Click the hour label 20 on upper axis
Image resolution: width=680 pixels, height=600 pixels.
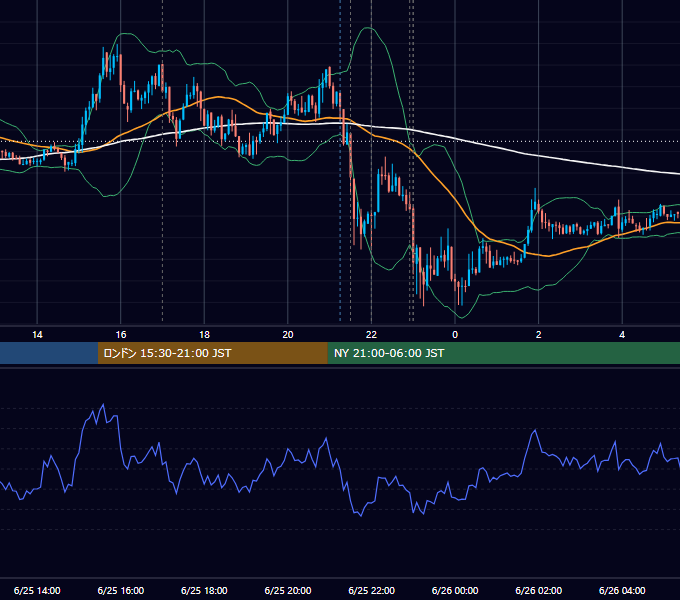tap(288, 335)
